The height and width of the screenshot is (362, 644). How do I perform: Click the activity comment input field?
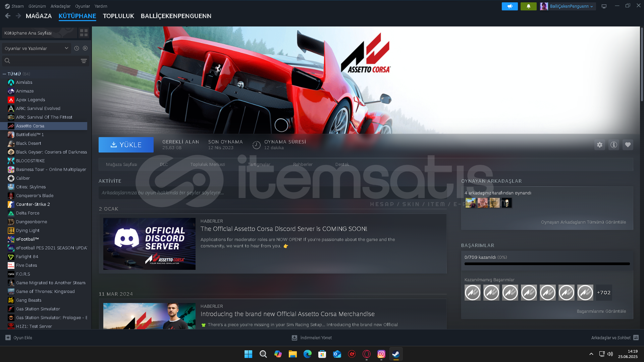(272, 193)
